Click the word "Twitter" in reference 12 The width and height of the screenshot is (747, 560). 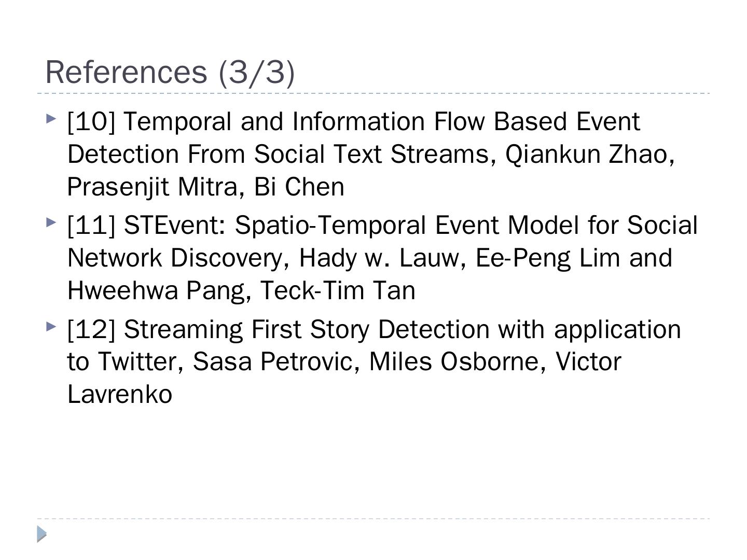(137, 362)
